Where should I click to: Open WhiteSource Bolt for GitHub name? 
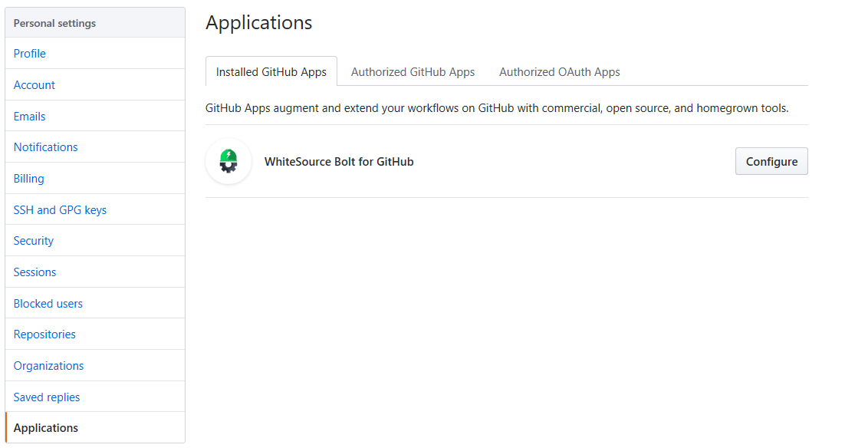[339, 162]
